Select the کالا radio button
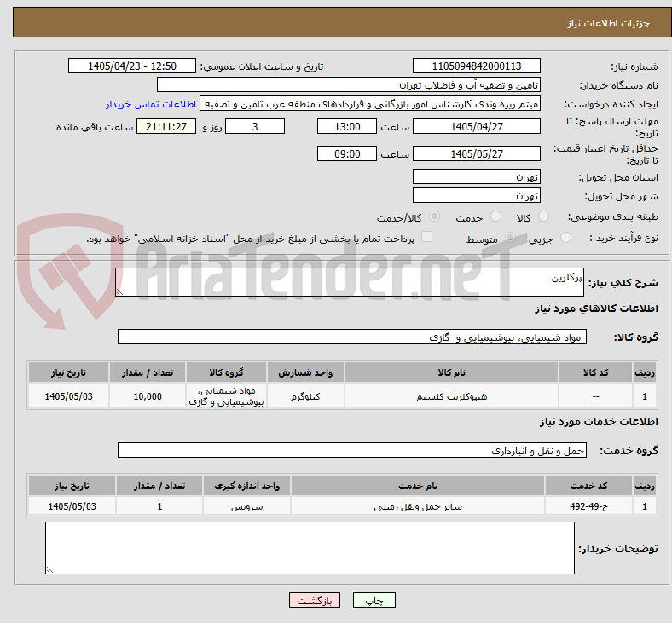 pyautogui.click(x=543, y=216)
